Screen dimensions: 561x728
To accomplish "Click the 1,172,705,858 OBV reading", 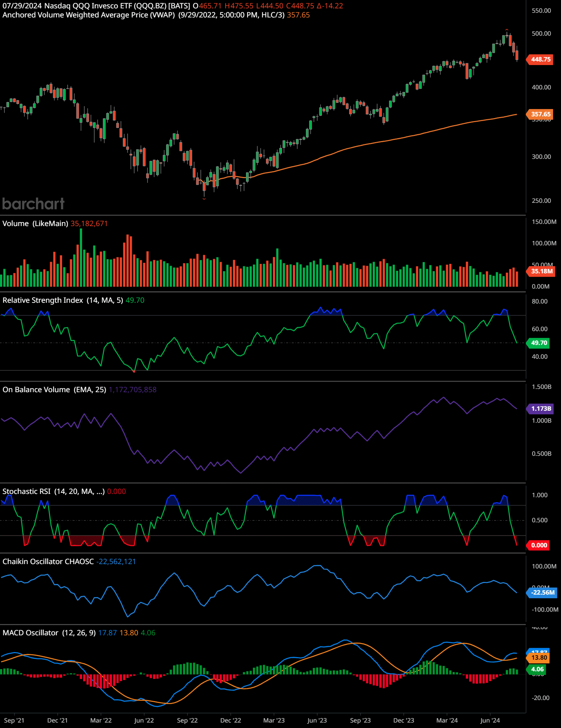I will point(133,390).
